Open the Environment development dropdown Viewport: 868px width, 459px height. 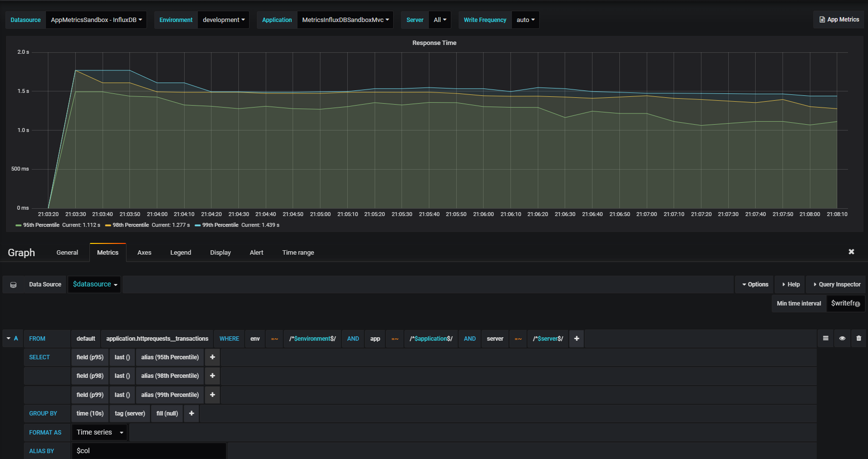(223, 20)
